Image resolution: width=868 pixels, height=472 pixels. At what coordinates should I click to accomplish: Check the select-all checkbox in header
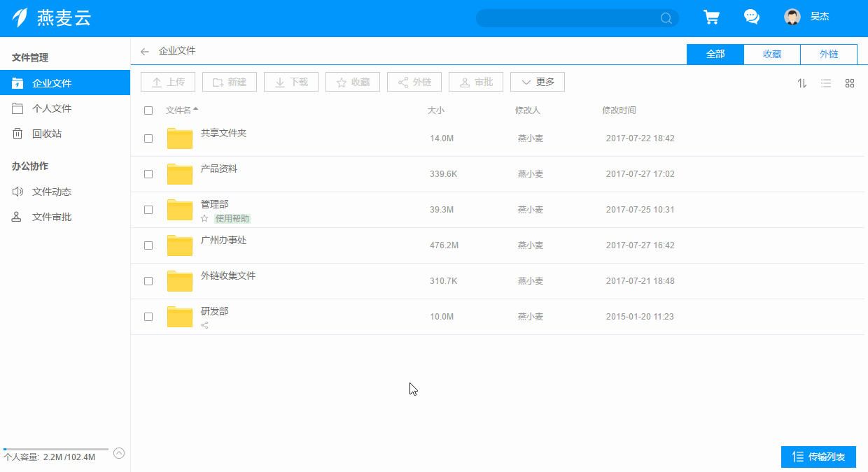pyautogui.click(x=148, y=110)
